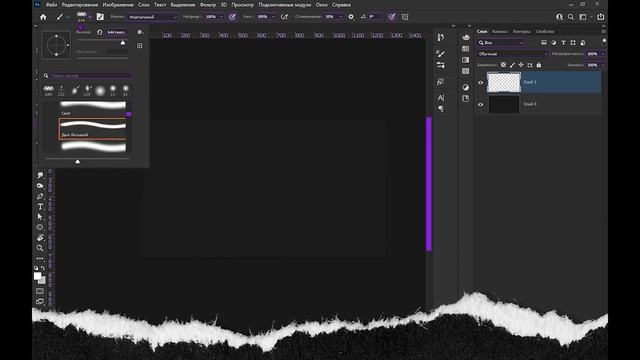The image size is (640, 360).
Task: Select the highlighted brush stroke preset
Action: click(x=93, y=129)
